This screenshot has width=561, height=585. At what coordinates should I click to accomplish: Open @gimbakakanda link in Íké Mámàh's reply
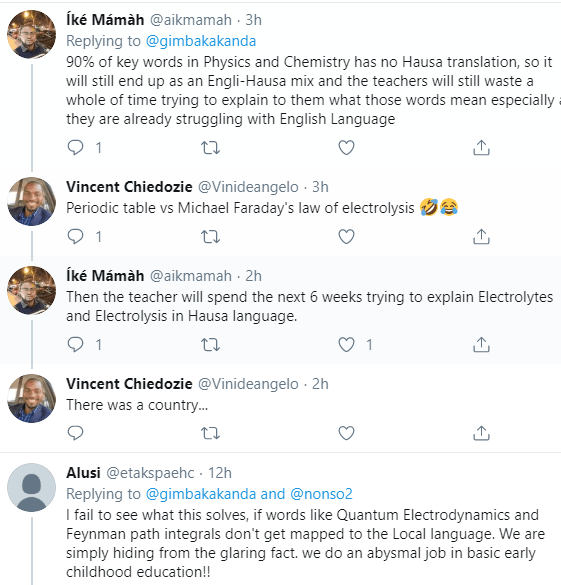tap(201, 41)
